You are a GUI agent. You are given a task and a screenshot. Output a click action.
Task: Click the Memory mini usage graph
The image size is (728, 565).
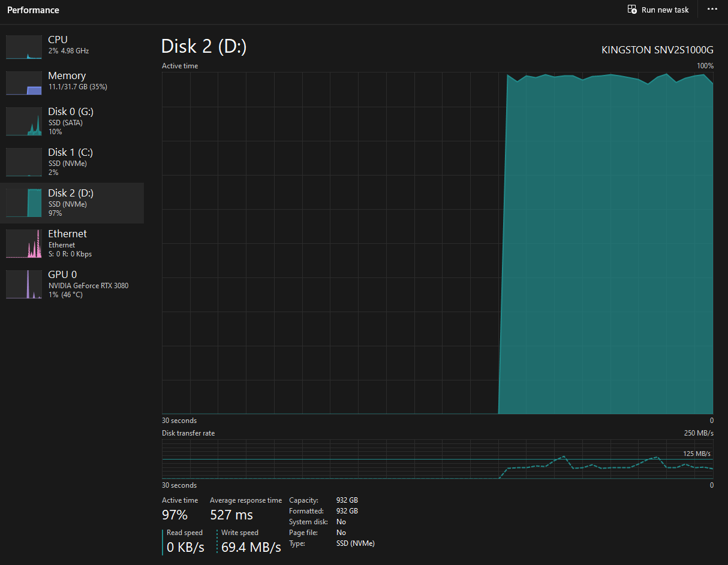coord(24,83)
